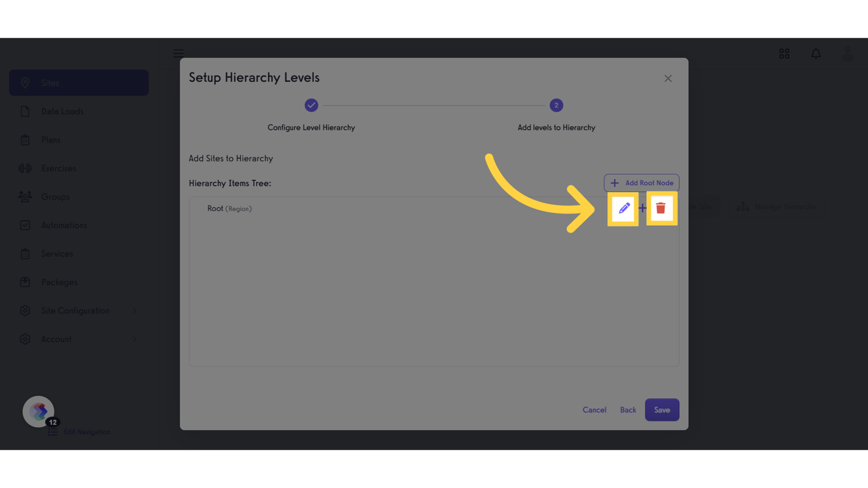Click the Manage Hierarchy button behind dialog
Viewport: 868px width, 488px height.
click(775, 207)
